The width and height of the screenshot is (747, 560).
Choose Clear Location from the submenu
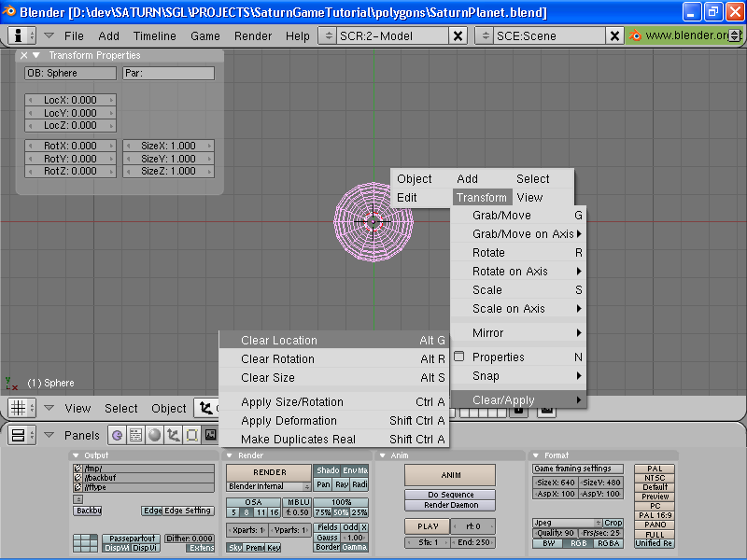click(278, 341)
